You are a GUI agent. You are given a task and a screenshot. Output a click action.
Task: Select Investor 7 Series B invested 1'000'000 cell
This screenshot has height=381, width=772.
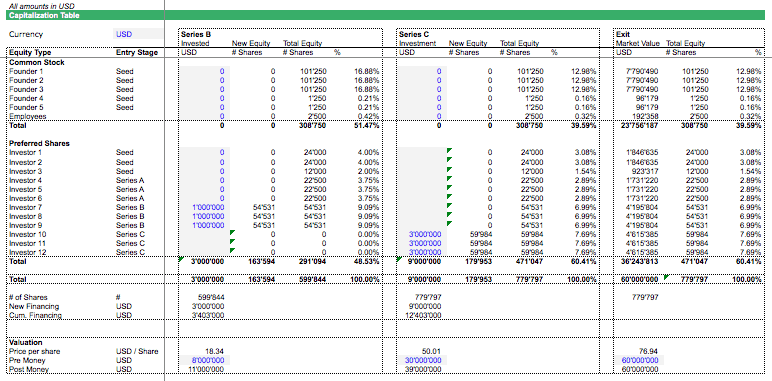coord(204,207)
